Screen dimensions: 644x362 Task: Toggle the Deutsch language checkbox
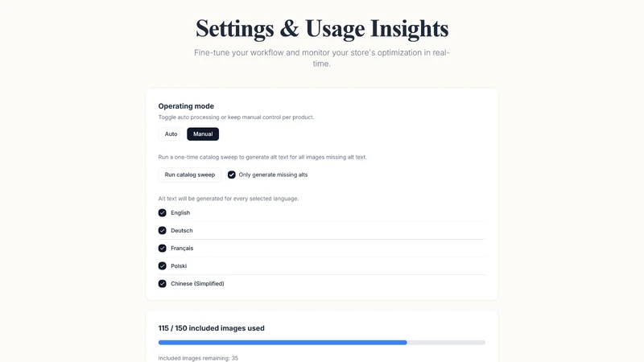point(163,230)
